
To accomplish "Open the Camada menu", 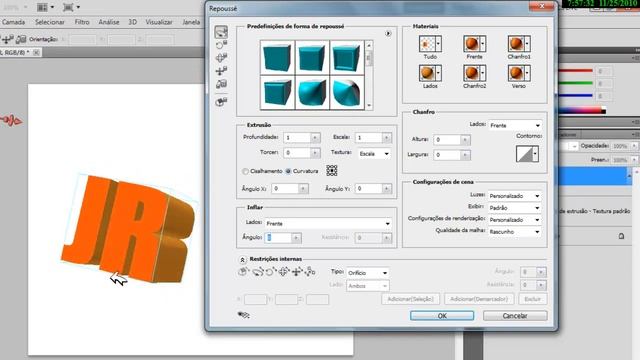I will (13, 22).
